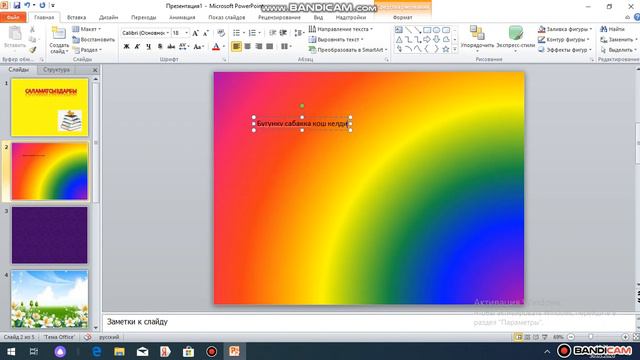This screenshot has height=360, width=640.
Task: Click the spell-check icon in the status bar
Action: [87, 337]
